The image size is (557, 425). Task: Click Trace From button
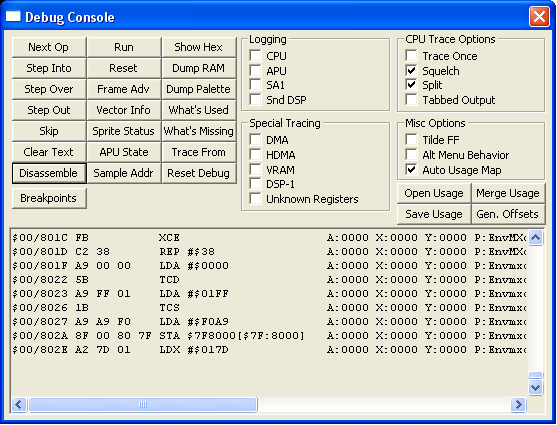[x=199, y=152]
